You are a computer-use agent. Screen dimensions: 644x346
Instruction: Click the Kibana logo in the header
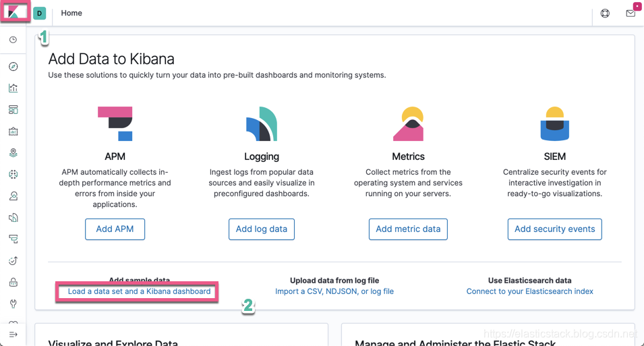click(x=14, y=12)
